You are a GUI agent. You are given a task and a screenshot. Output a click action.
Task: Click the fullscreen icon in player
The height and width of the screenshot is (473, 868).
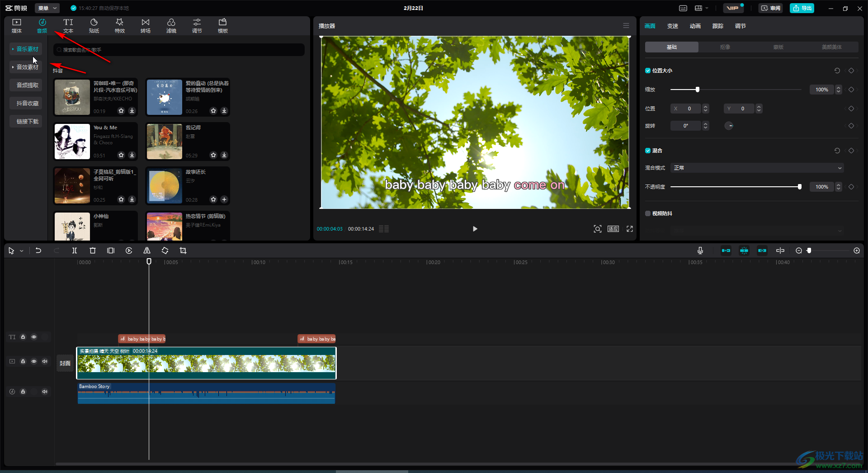point(630,229)
